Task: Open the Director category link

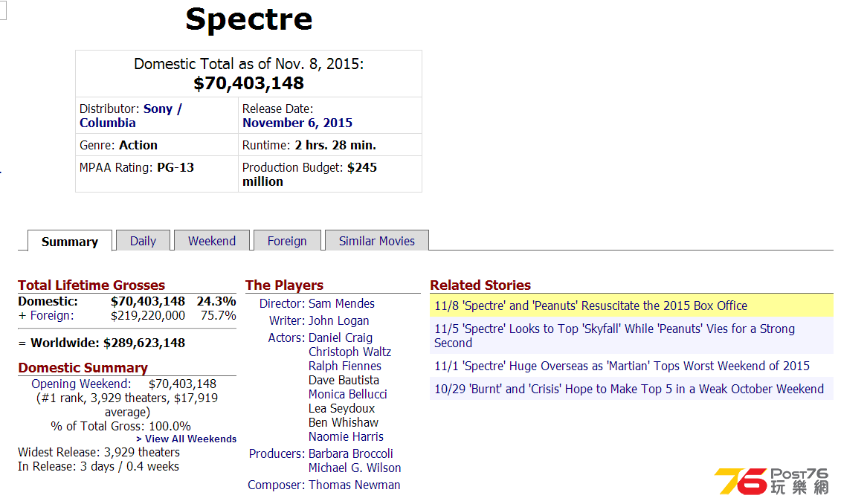Action: pos(282,303)
